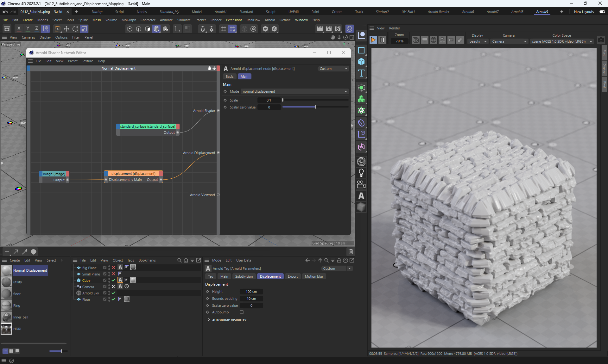The height and width of the screenshot is (364, 608).
Task: Click the Basic tab in shader editor
Action: 230,77
